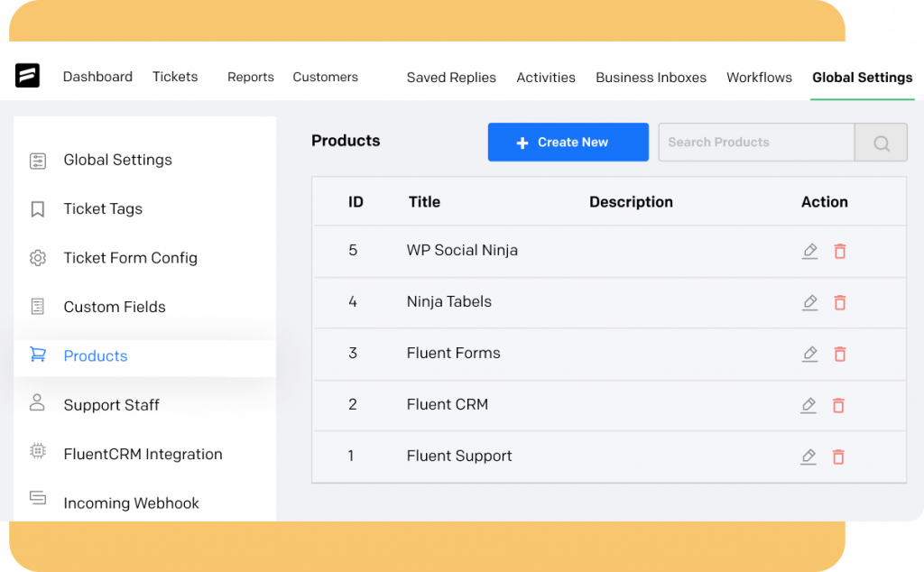
Task: Click the trash icon for Ninja Tabels
Action: [839, 303]
